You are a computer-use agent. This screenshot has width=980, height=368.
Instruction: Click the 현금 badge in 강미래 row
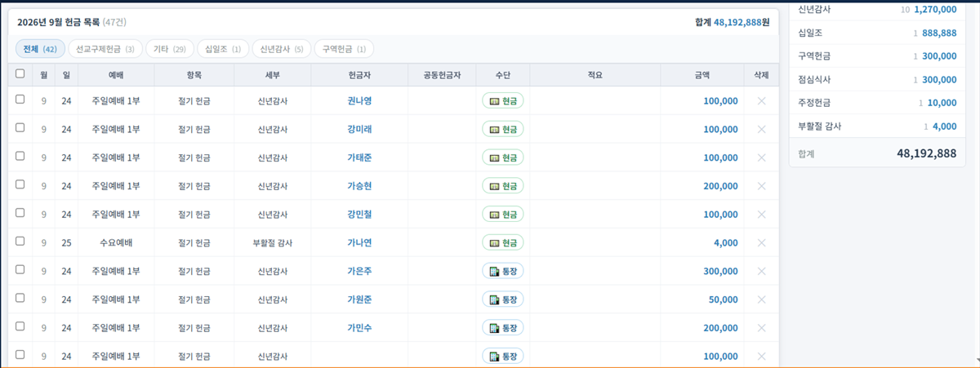pyautogui.click(x=502, y=129)
